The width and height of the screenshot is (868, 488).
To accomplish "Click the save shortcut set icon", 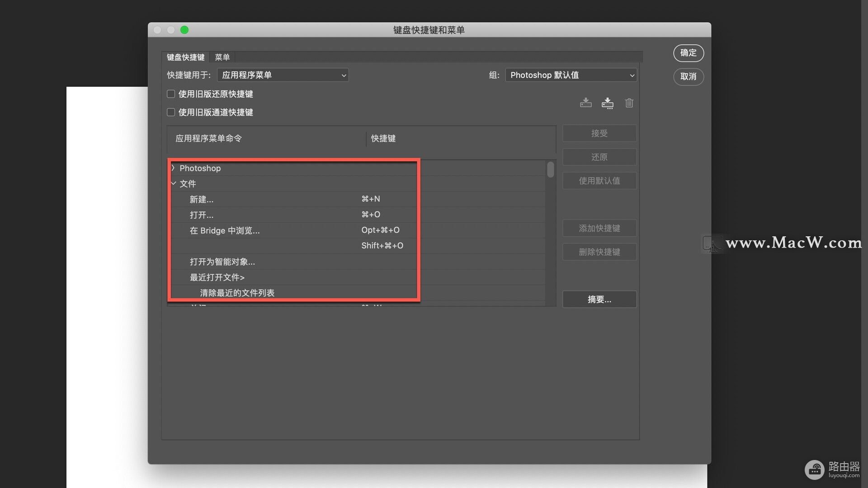I will [585, 103].
